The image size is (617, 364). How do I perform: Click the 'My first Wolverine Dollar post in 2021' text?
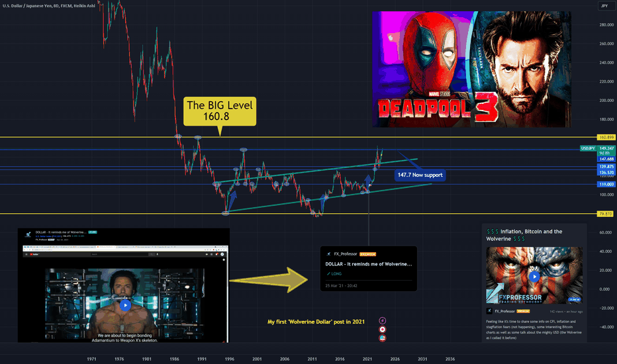(x=316, y=322)
